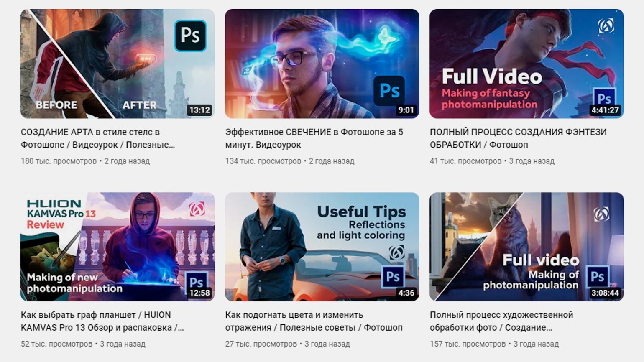The width and height of the screenshot is (644, 362).
Task: Click title "СОЗДАНИЕ АРТА в стиле стелс в Фотошопе"
Action: (98, 138)
